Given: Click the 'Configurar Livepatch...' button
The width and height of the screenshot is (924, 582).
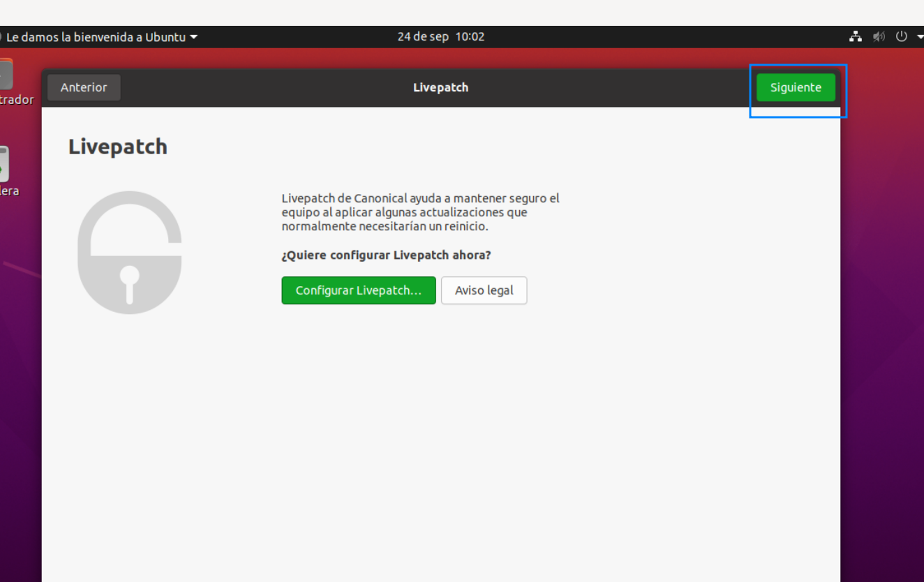Looking at the screenshot, I should point(359,290).
